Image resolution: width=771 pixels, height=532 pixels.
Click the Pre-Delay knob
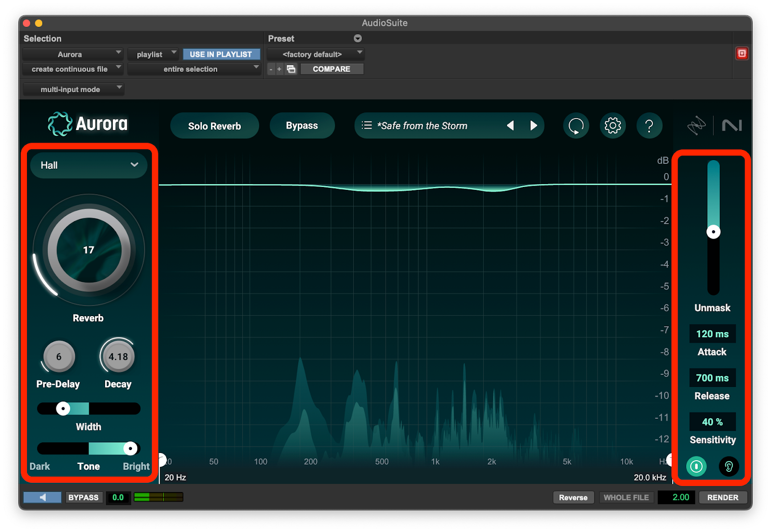pos(59,357)
